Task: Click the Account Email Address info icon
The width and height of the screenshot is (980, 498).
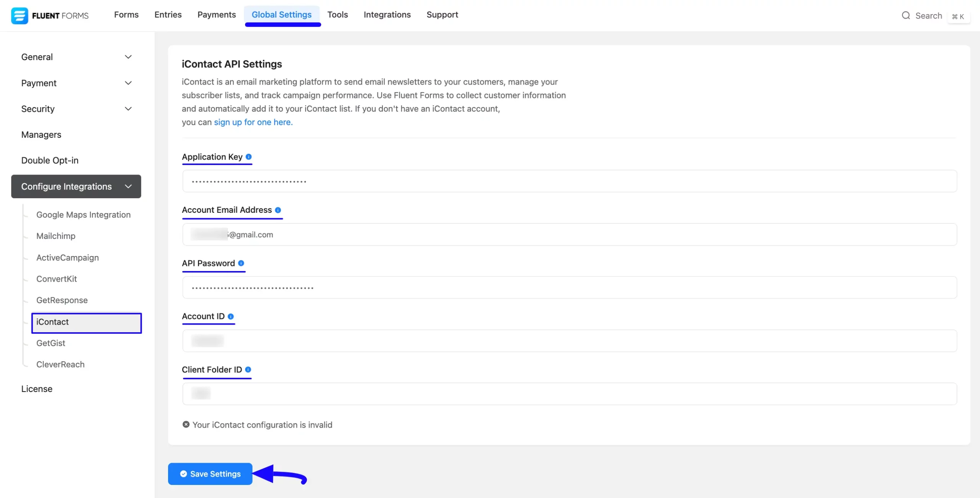Action: point(278,210)
